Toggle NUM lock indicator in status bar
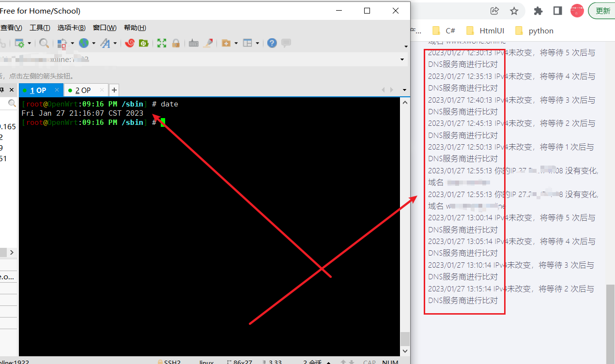 tap(389, 362)
